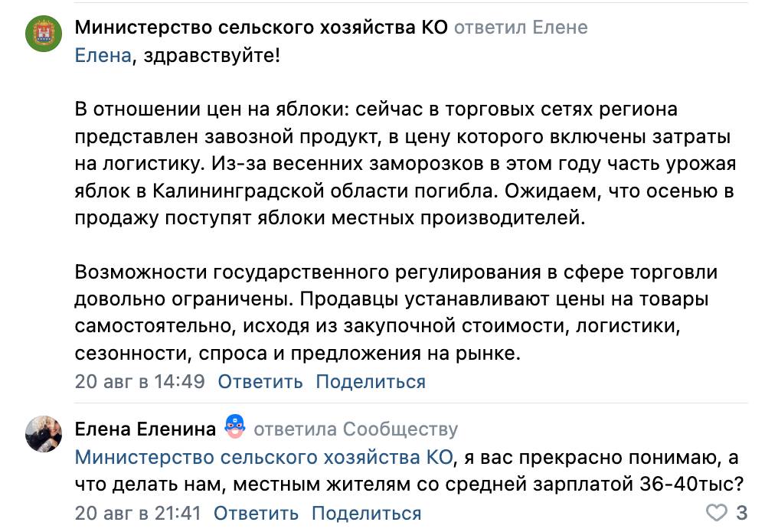Open the Ministry's coat-of-arms avatar
The width and height of the screenshot is (778, 532).
(x=44, y=34)
